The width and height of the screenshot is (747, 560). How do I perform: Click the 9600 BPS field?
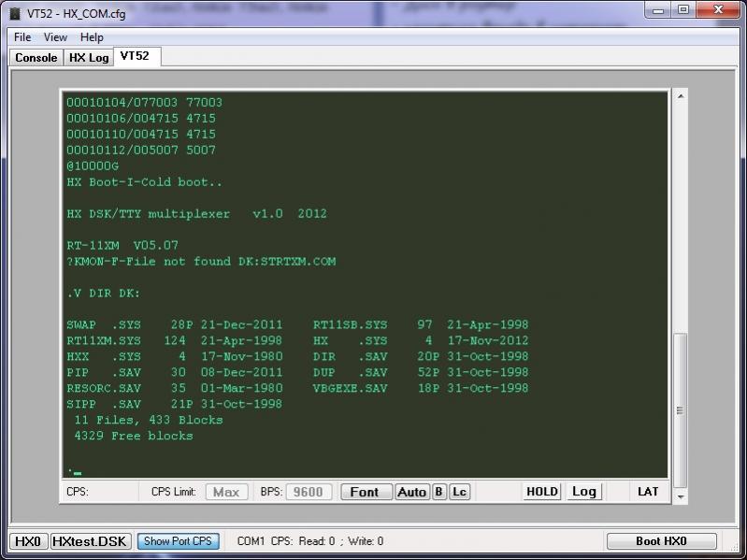[x=308, y=492]
